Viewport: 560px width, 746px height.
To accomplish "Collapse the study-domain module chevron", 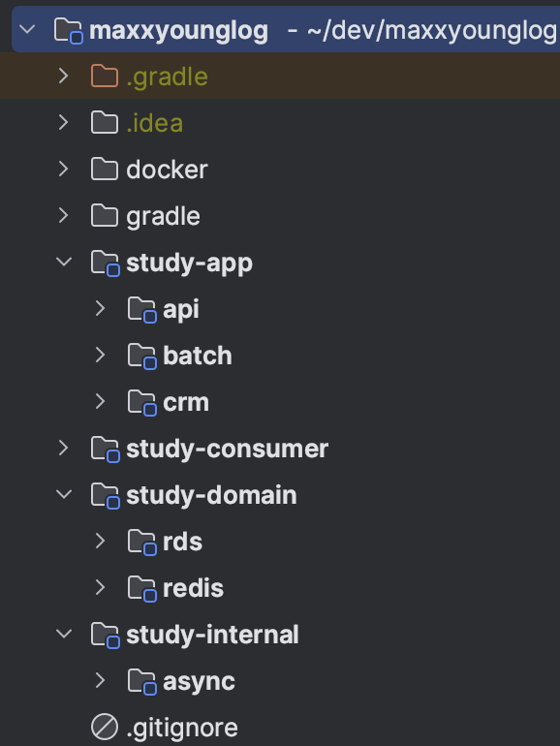I will click(64, 494).
